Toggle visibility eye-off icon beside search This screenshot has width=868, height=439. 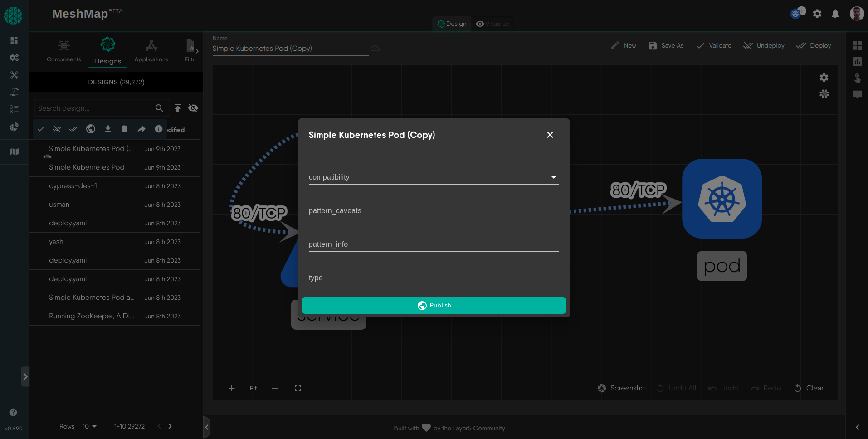[x=193, y=108]
